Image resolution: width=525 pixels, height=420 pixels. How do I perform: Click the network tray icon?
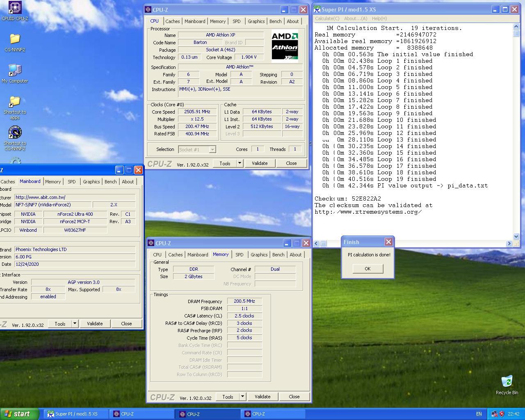click(494, 414)
